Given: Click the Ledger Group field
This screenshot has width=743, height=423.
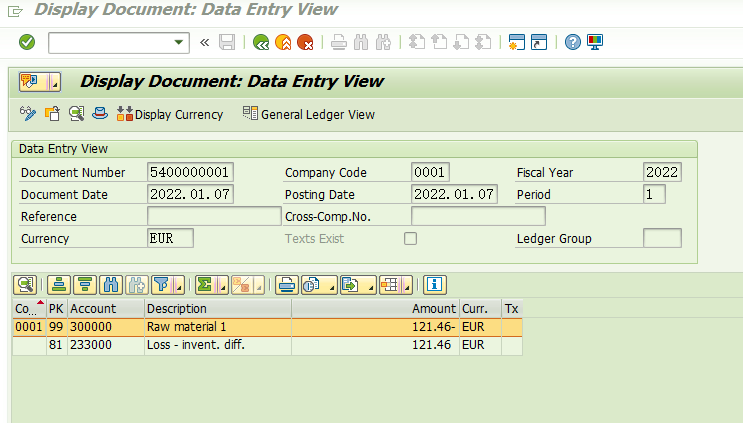Looking at the screenshot, I should pyautogui.click(x=662, y=238).
